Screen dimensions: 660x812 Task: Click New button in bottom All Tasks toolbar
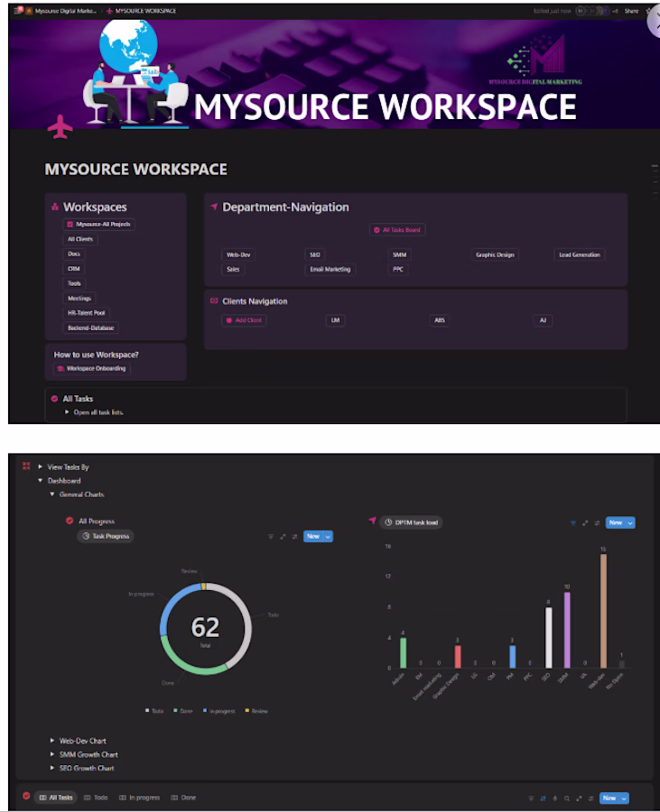(x=609, y=798)
